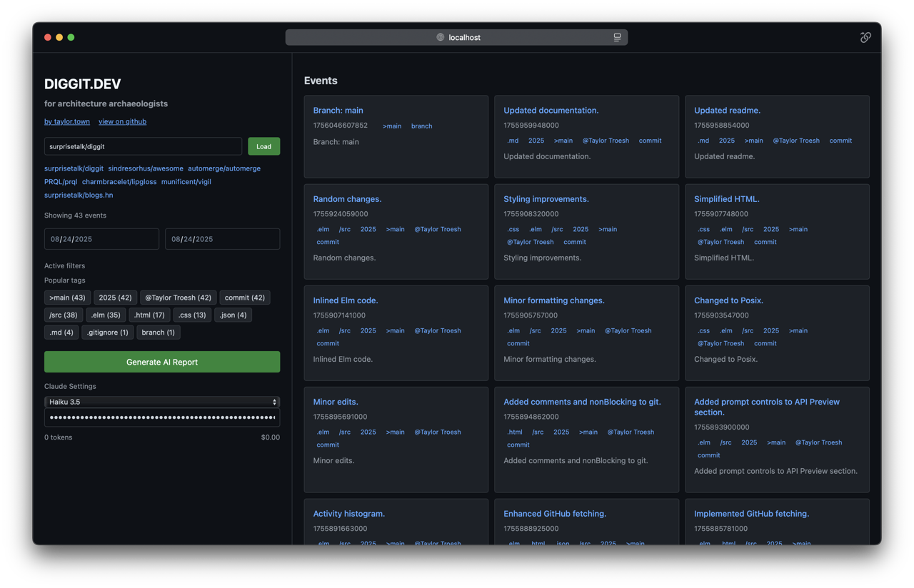914x588 pixels.
Task: Click the 'Styling improvements.' event title
Action: 546,199
